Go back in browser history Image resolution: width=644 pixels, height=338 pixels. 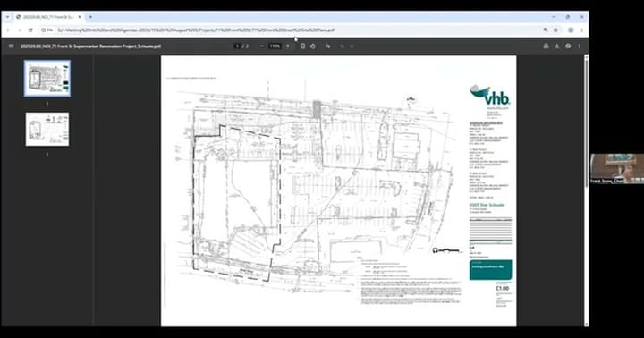point(8,30)
